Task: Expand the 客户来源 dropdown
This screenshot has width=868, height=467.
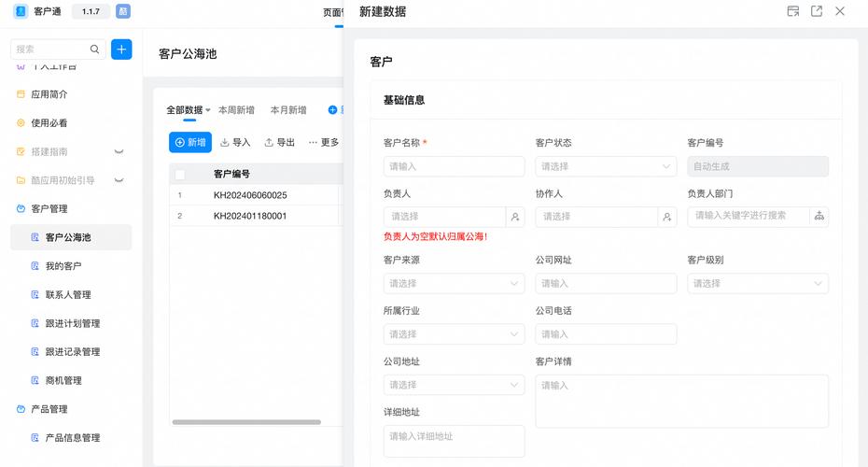Action: (x=454, y=283)
